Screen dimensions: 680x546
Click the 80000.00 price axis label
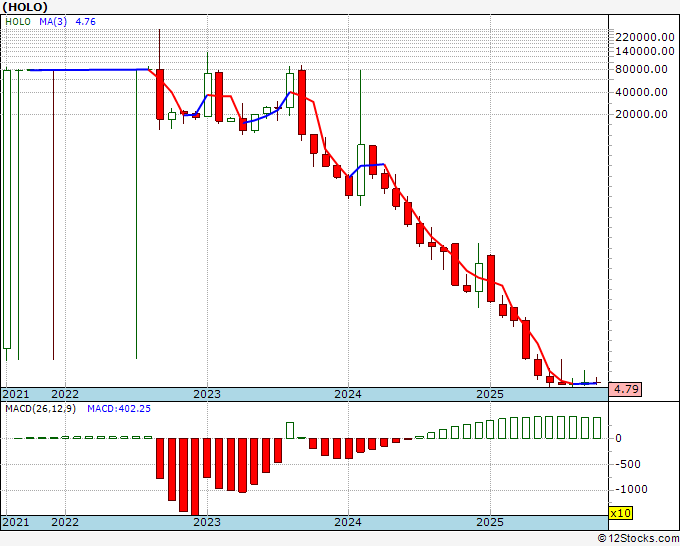tap(641, 69)
